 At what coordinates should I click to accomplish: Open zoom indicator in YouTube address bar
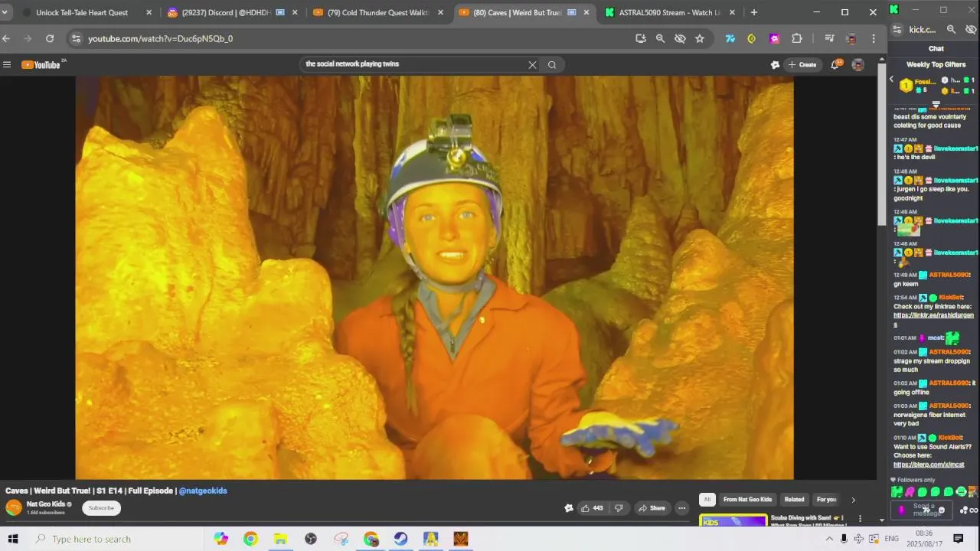(x=660, y=38)
